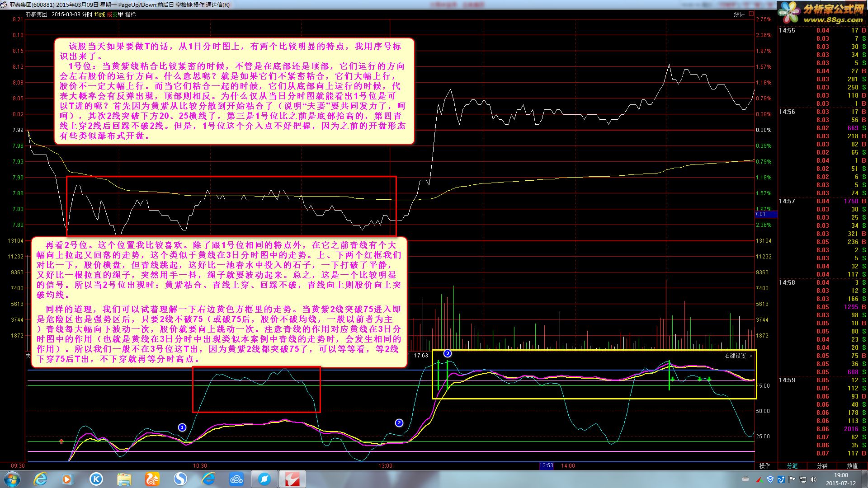Click the 8.21 price axis label
This screenshot has width=868, height=488.
tap(18, 19)
